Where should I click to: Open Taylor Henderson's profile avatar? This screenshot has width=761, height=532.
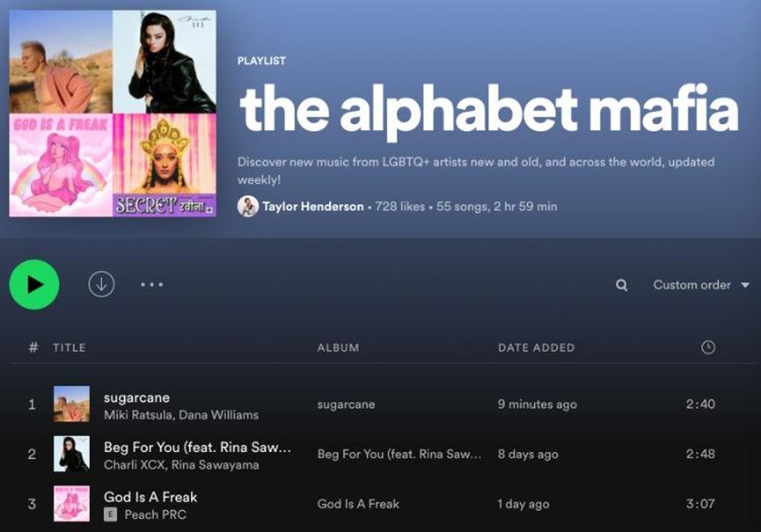point(248,207)
